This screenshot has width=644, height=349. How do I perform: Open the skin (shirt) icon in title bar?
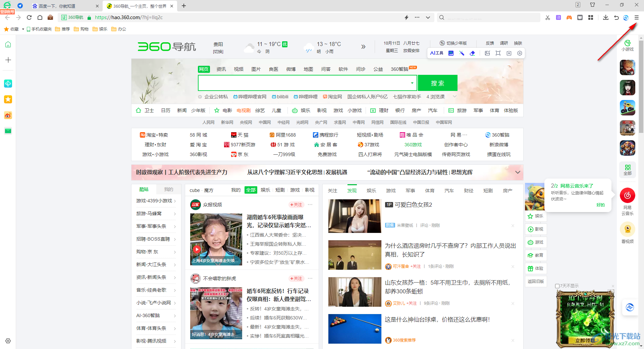click(592, 5)
